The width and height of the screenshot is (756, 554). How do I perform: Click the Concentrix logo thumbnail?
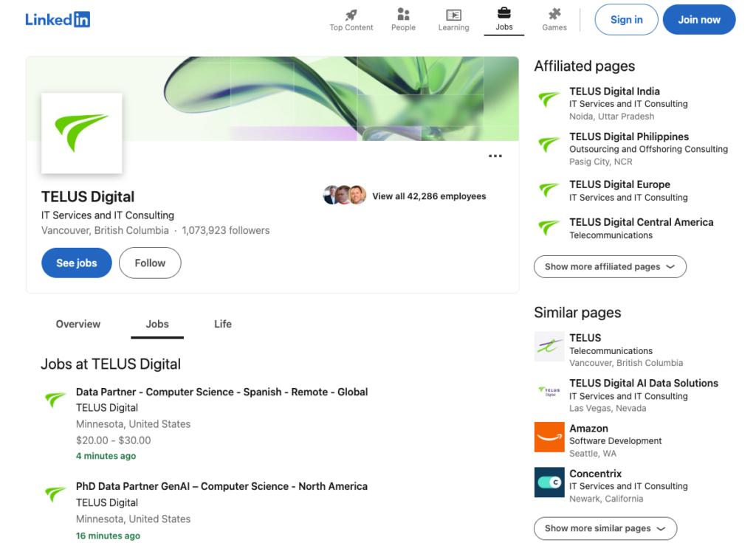point(549,482)
